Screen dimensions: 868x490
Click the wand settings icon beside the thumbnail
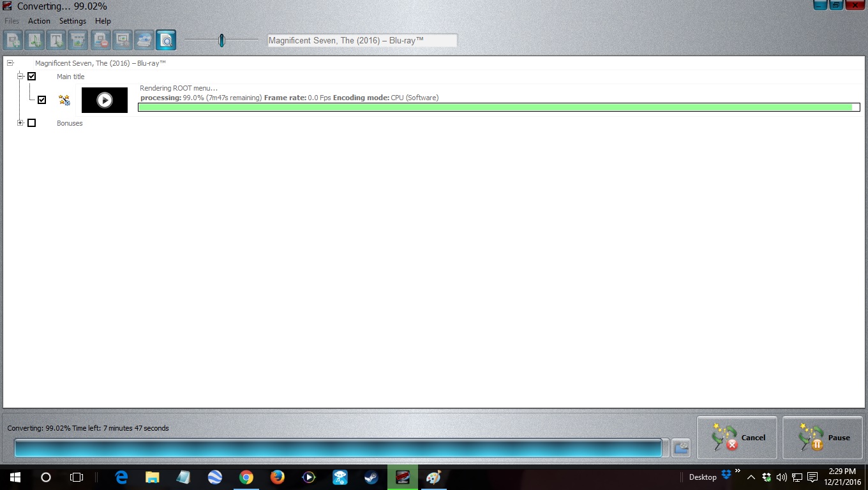pos(64,100)
